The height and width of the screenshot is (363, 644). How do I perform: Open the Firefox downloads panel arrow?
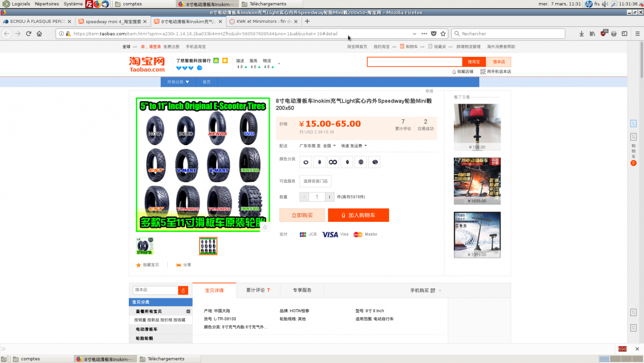582,34
